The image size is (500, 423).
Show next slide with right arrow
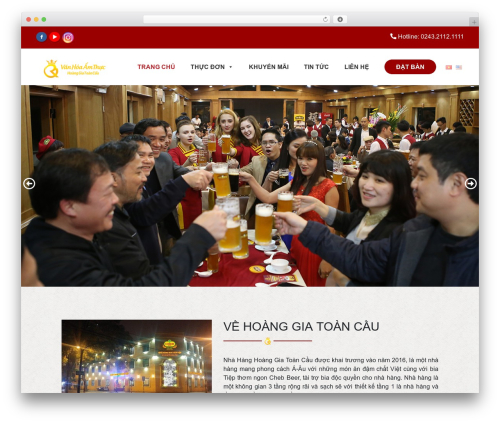[x=470, y=183]
